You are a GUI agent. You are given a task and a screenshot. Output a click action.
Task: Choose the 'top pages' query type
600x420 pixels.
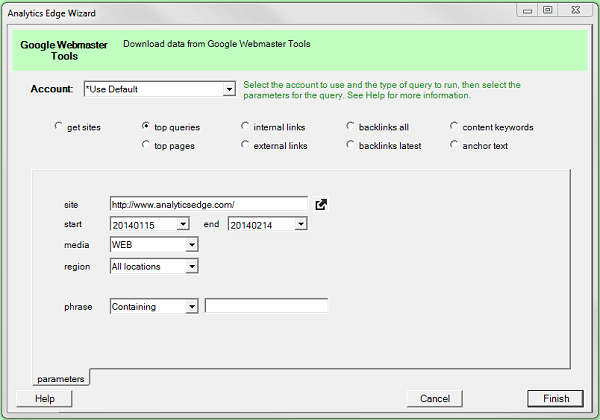point(147,146)
